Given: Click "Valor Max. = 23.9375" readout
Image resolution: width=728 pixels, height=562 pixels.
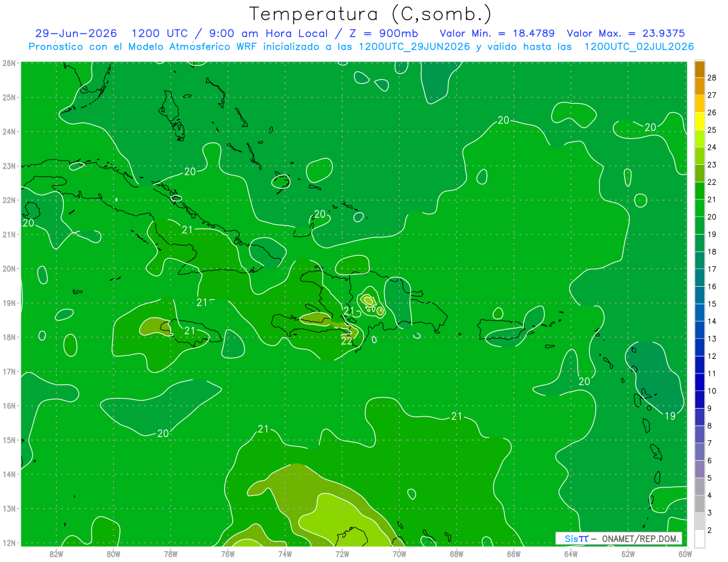Looking at the screenshot, I should tap(627, 33).
